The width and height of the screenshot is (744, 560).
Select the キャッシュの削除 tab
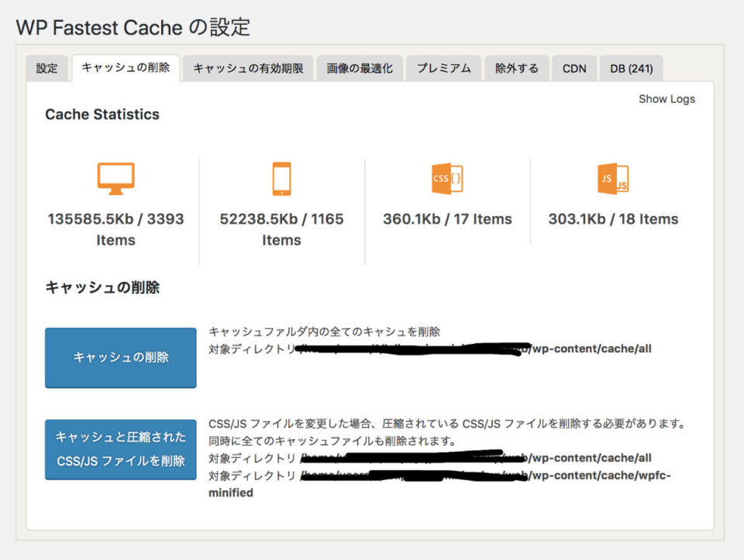pos(126,68)
